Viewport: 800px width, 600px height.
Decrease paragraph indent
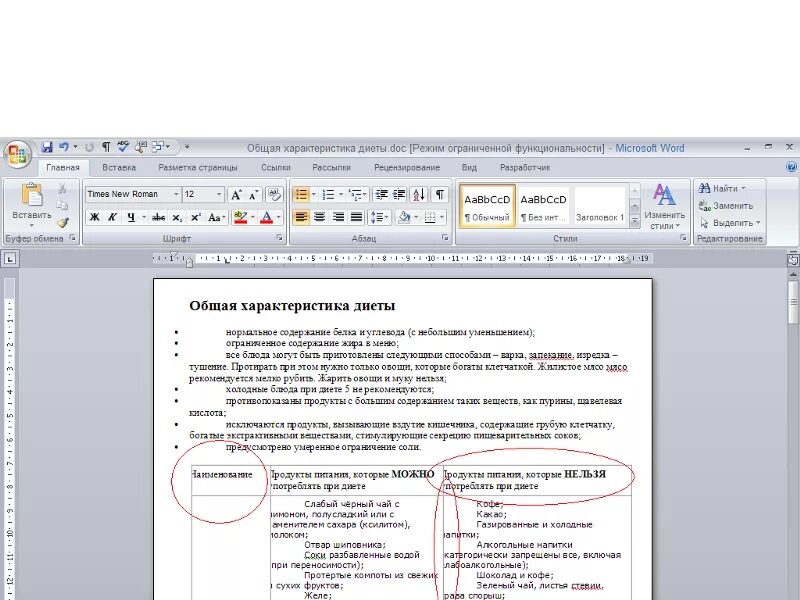[381, 194]
